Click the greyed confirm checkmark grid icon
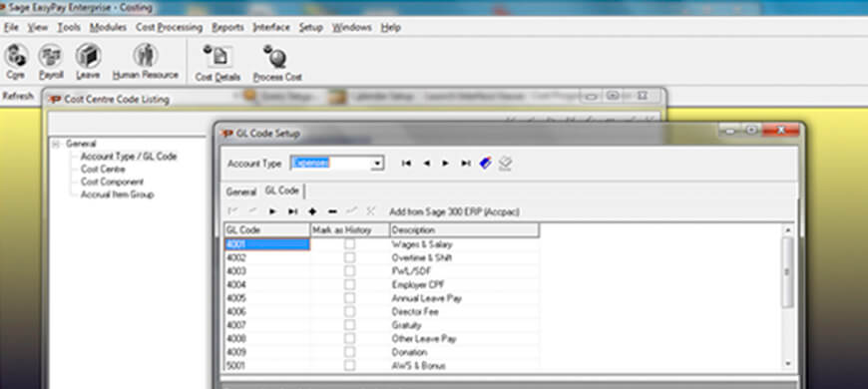This screenshot has height=389, width=868. [x=351, y=211]
